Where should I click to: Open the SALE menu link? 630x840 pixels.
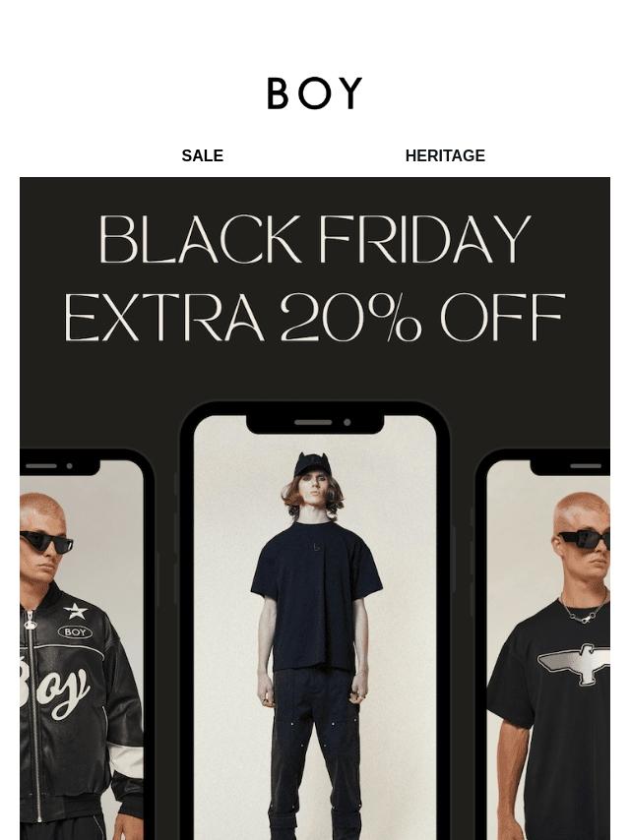[202, 155]
